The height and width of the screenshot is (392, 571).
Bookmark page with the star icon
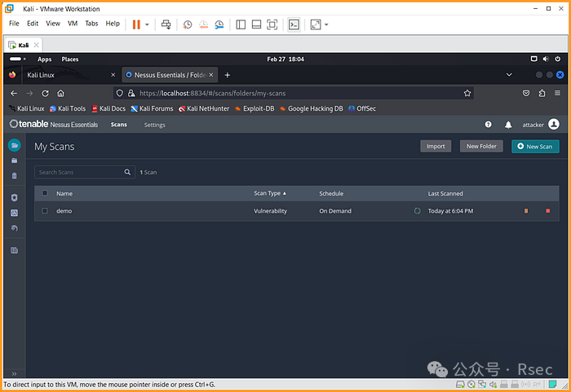(x=467, y=93)
